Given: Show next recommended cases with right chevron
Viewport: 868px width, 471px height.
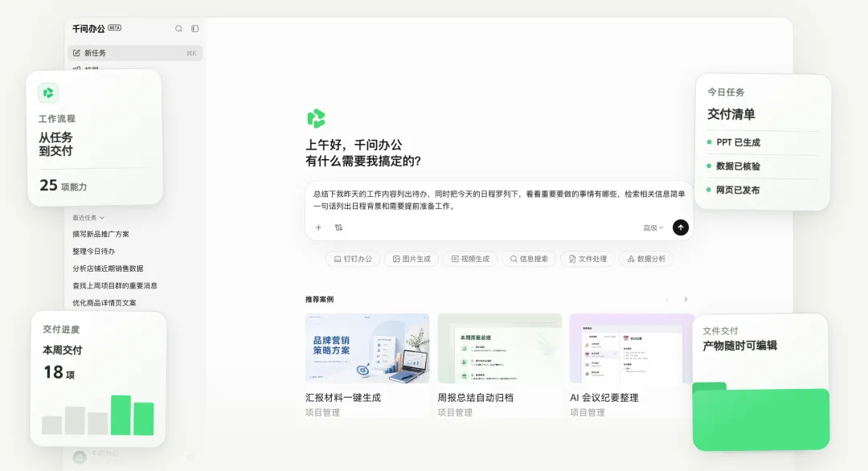Looking at the screenshot, I should click(x=686, y=300).
